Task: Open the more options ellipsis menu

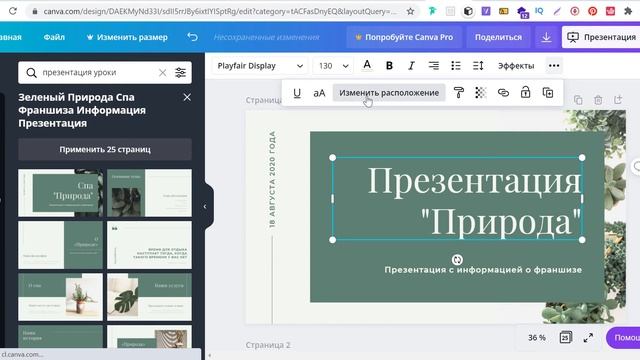Action: pyautogui.click(x=554, y=65)
